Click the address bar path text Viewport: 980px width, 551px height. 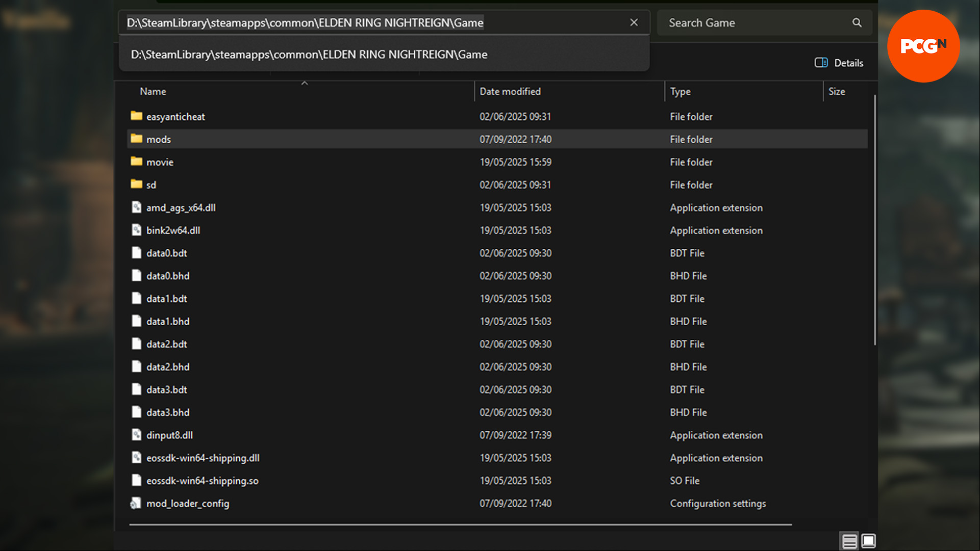[x=305, y=22]
